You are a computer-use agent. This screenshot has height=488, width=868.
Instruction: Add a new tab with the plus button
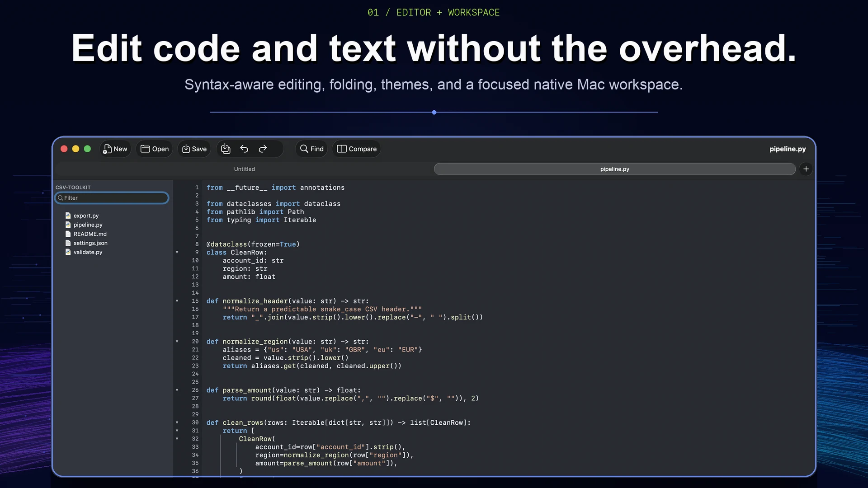pyautogui.click(x=806, y=169)
